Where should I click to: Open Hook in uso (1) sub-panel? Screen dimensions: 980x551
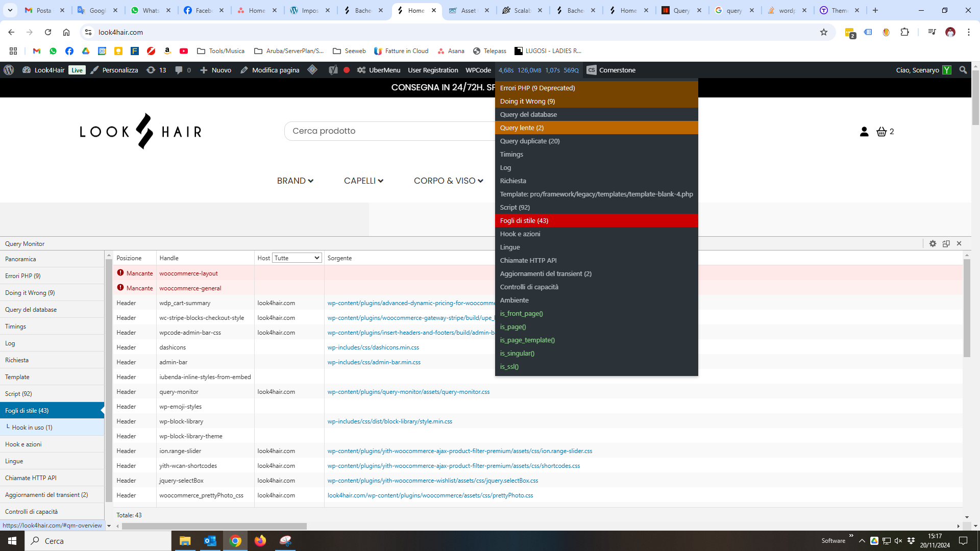point(52,427)
